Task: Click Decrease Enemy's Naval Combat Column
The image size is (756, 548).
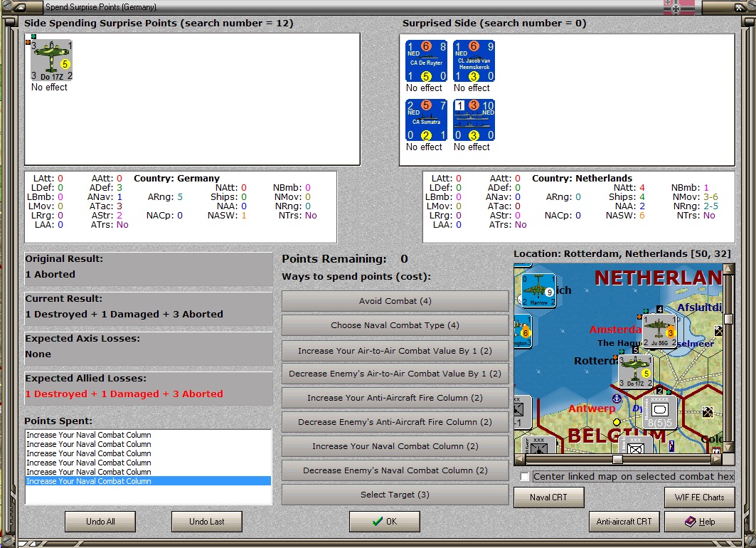Action: point(395,470)
